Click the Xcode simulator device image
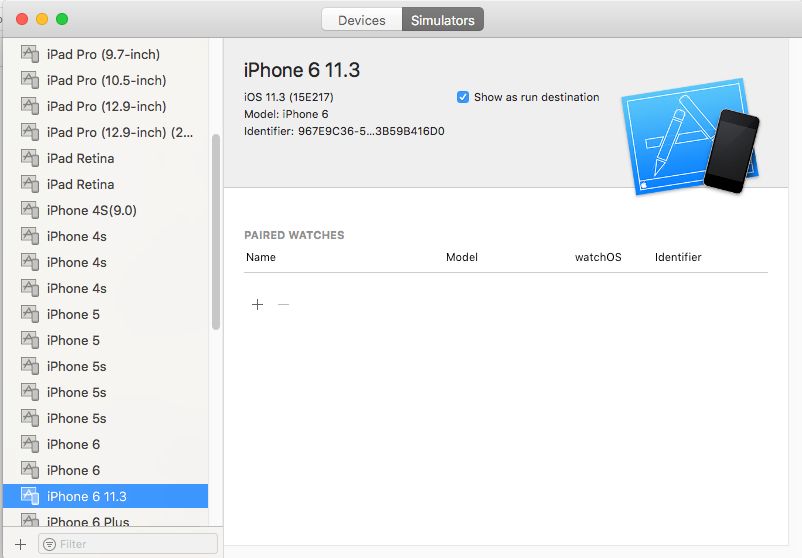 690,137
